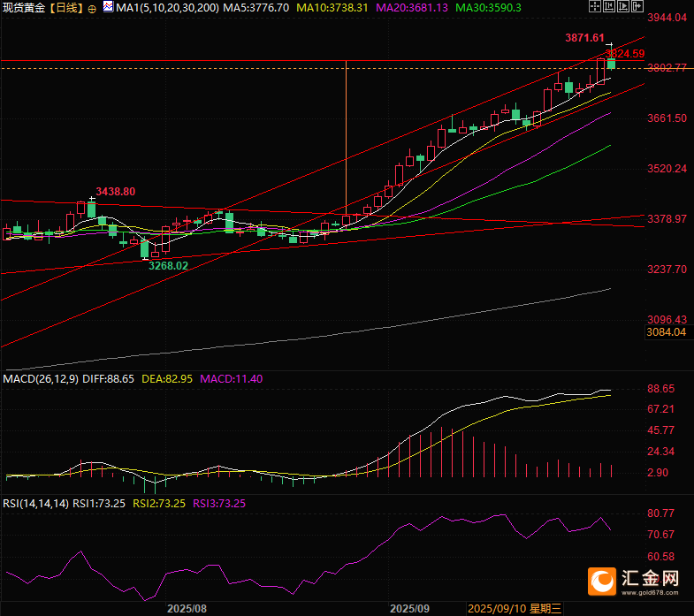The width and height of the screenshot is (694, 616).
Task: Click the shift-chart-right arrow icon
Action: coord(637,6)
